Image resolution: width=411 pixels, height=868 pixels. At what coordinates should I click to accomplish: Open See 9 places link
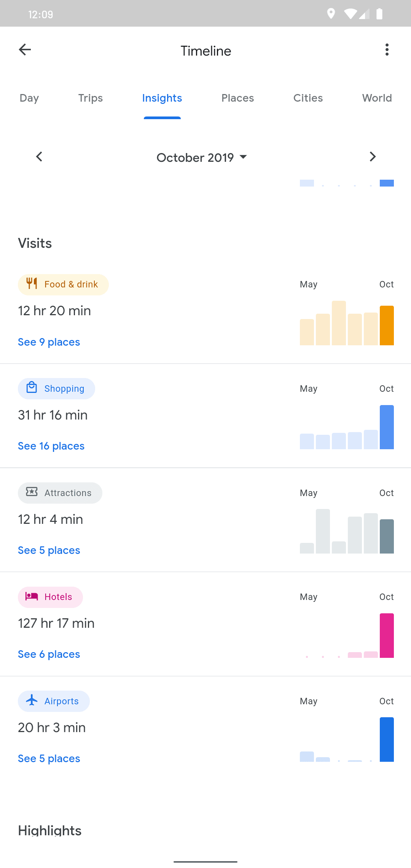(x=49, y=342)
